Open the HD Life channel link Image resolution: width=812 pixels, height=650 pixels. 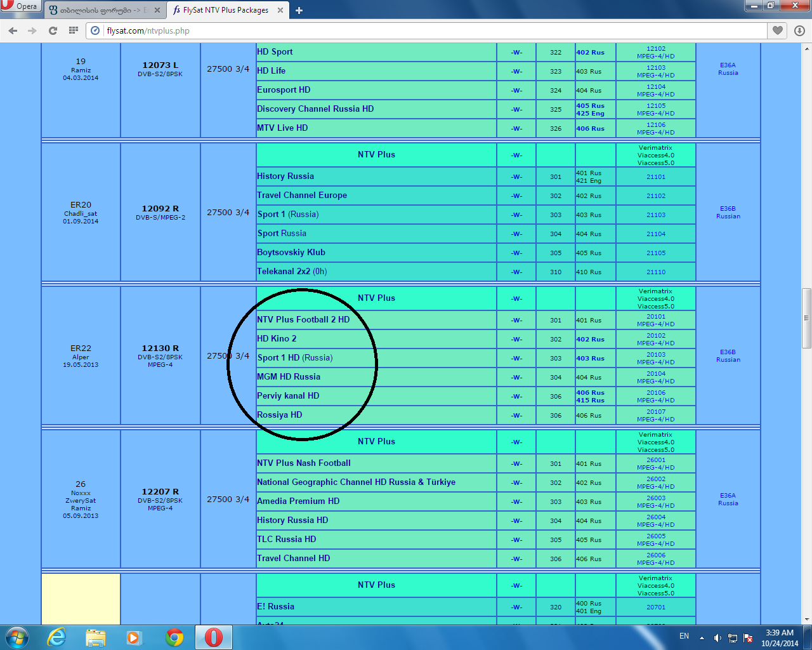271,71
